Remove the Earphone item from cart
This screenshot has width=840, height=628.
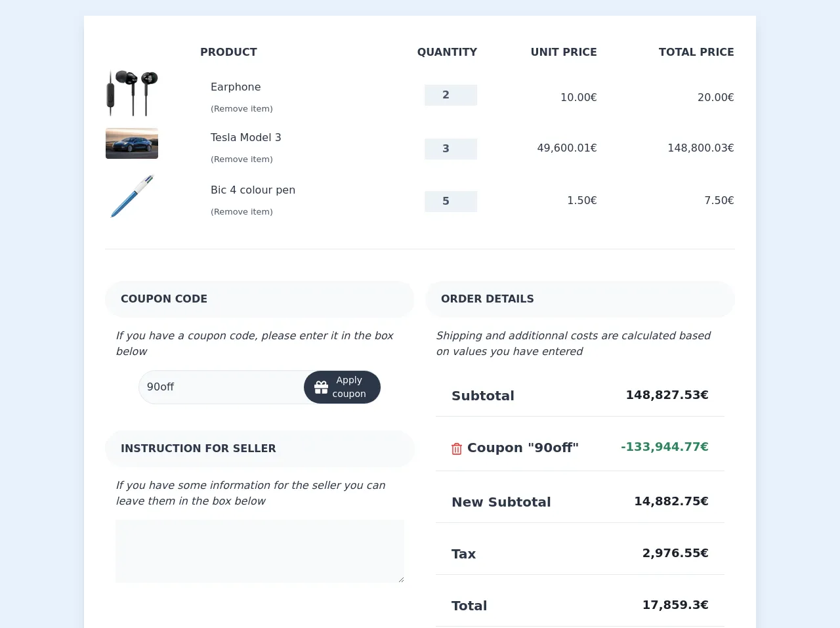(241, 109)
